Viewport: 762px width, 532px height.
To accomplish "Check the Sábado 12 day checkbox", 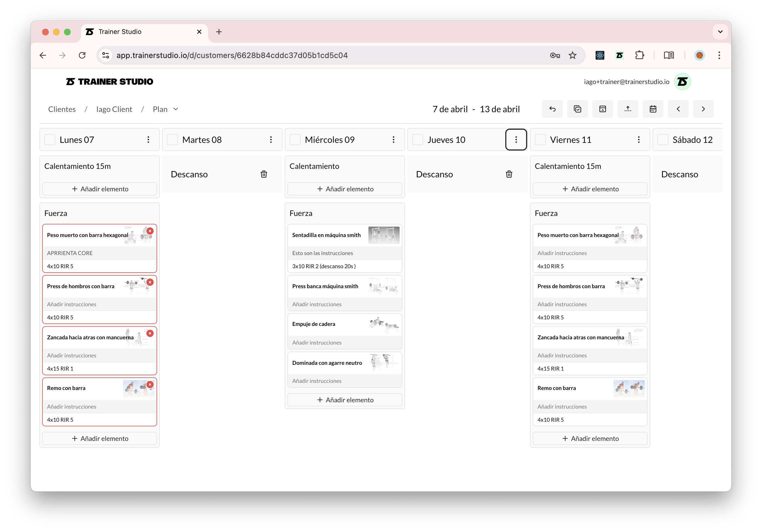I will 663,139.
